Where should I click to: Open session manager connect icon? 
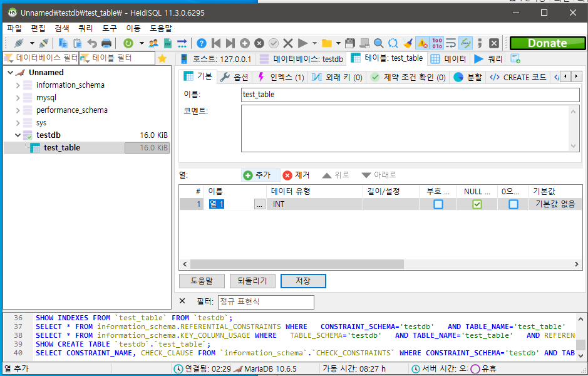coord(19,43)
